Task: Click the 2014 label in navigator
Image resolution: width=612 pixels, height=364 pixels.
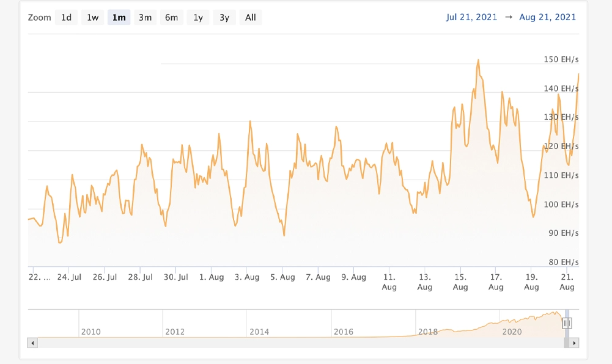Action: pyautogui.click(x=259, y=332)
